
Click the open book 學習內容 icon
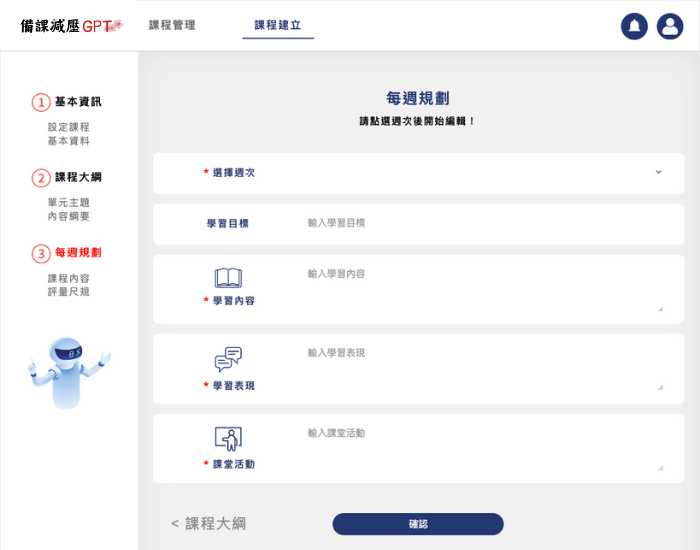(228, 278)
